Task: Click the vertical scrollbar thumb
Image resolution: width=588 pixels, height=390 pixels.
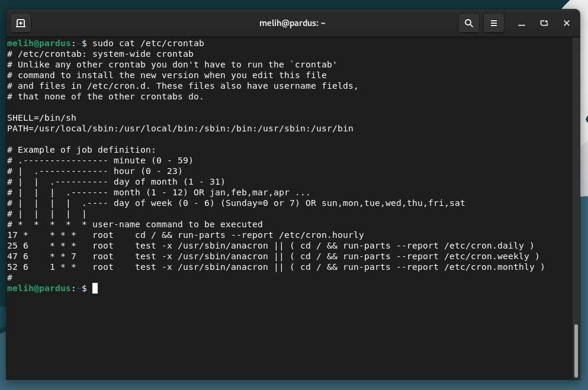Action: (x=576, y=351)
